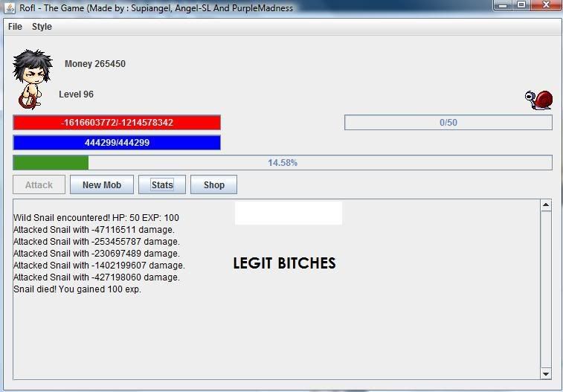563x392 pixels.
Task: Maximize the Rofl game window
Action: 521,6
